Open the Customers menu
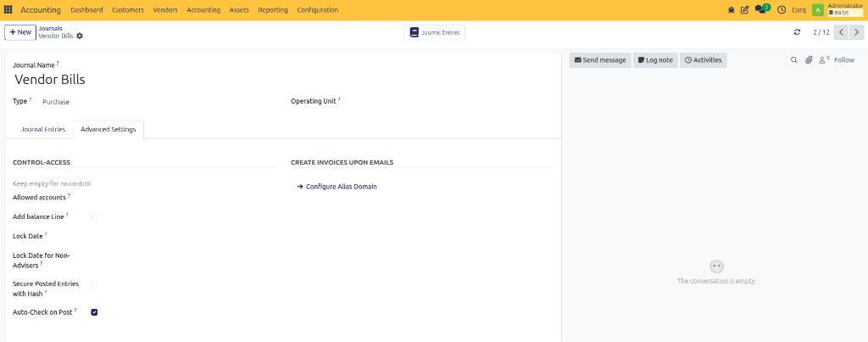Image resolution: width=868 pixels, height=342 pixels. pos(128,10)
